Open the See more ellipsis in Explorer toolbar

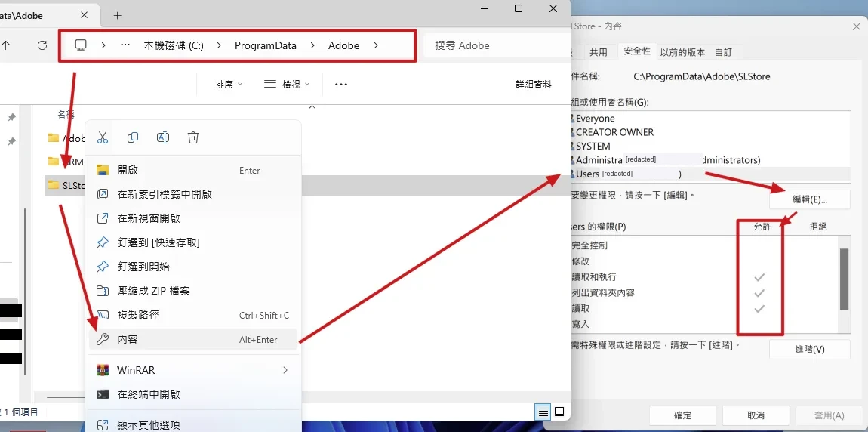[341, 84]
